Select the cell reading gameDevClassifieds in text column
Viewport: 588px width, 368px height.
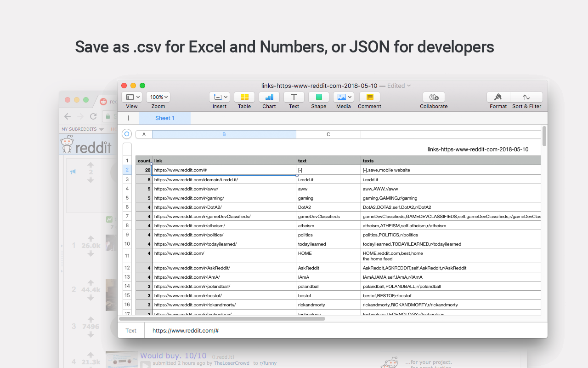(x=328, y=216)
